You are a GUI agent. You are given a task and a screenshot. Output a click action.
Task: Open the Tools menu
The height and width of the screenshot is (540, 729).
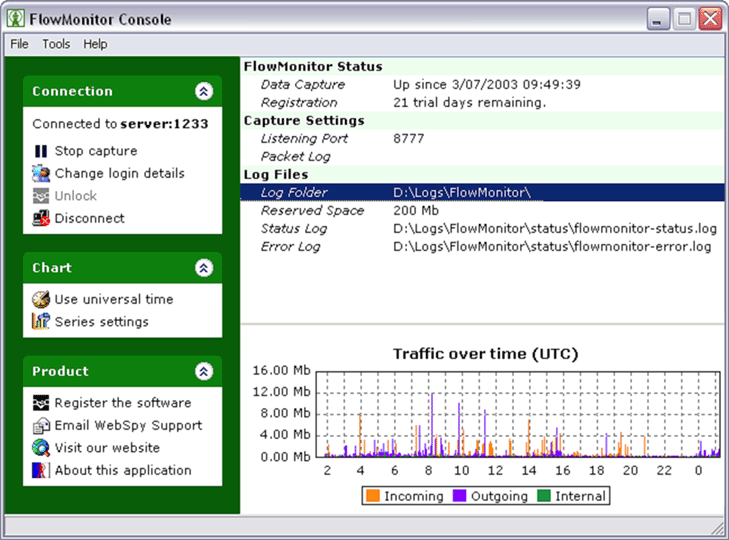pyautogui.click(x=56, y=44)
